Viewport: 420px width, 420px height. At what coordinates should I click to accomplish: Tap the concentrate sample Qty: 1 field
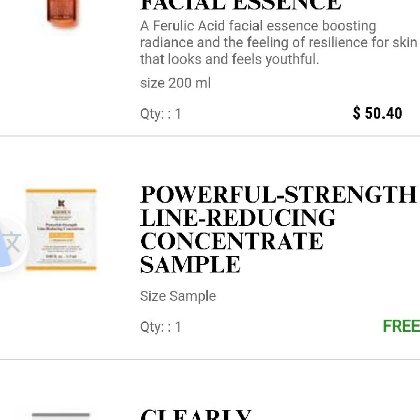pyautogui.click(x=161, y=327)
